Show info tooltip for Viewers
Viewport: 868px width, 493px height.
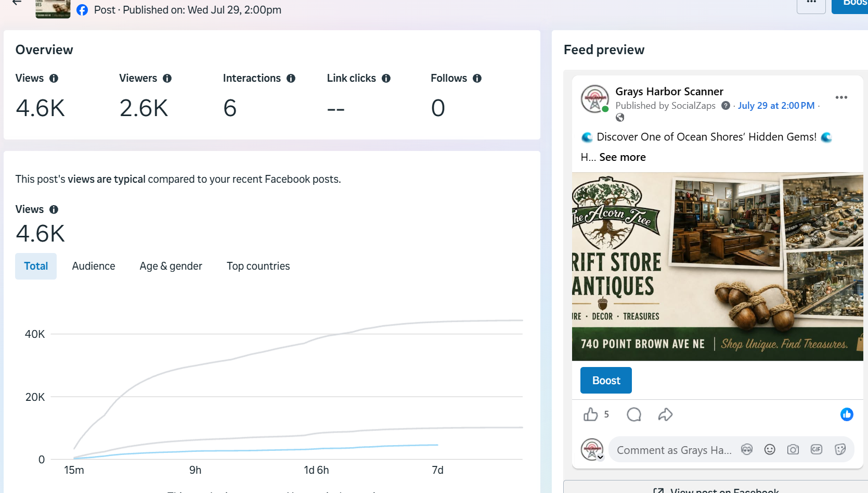[x=167, y=78]
